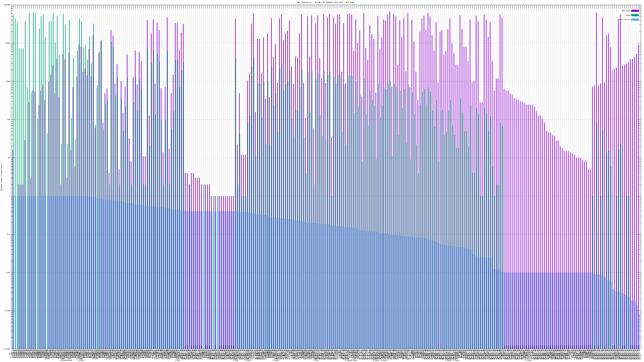
Task: Click the 'All Data' text in title
Action: pyautogui.click(x=350, y=2)
